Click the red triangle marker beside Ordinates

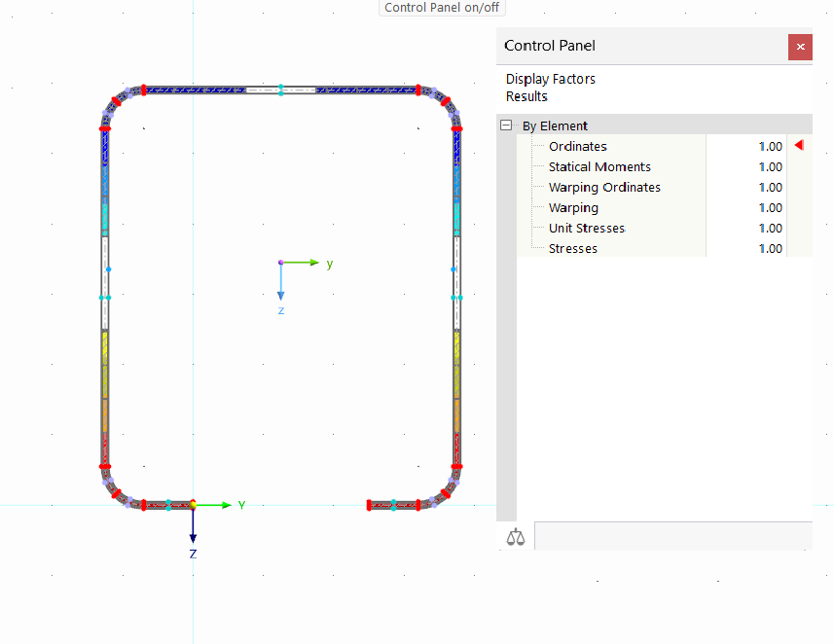point(798,144)
